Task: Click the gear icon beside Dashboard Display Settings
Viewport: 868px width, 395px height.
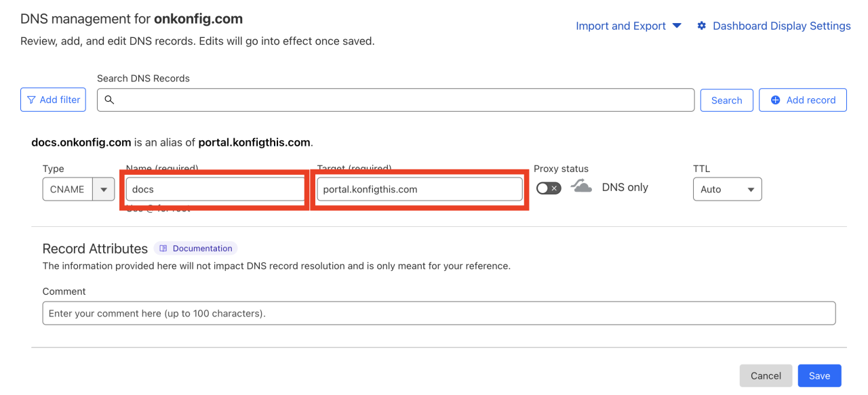Action: click(x=701, y=25)
